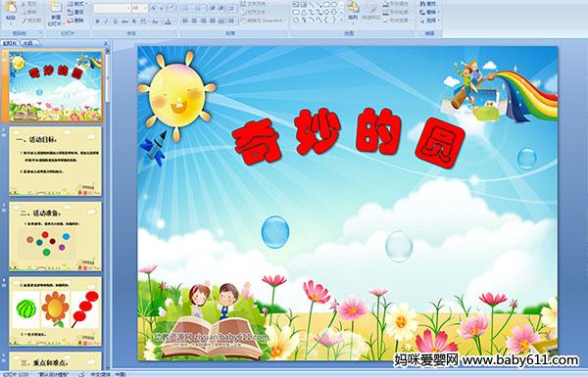Click the increase font size icon
The image size is (588, 377).
(154, 8)
